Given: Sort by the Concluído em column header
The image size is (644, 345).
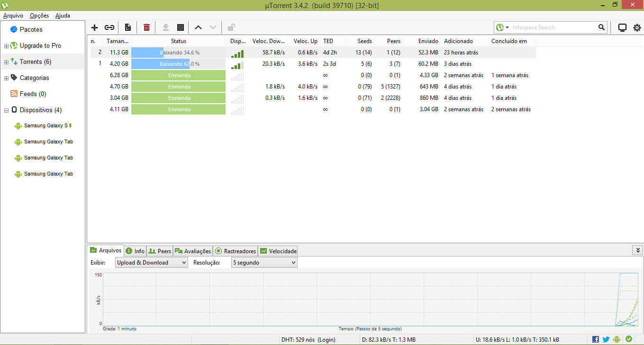Looking at the screenshot, I should (512, 41).
